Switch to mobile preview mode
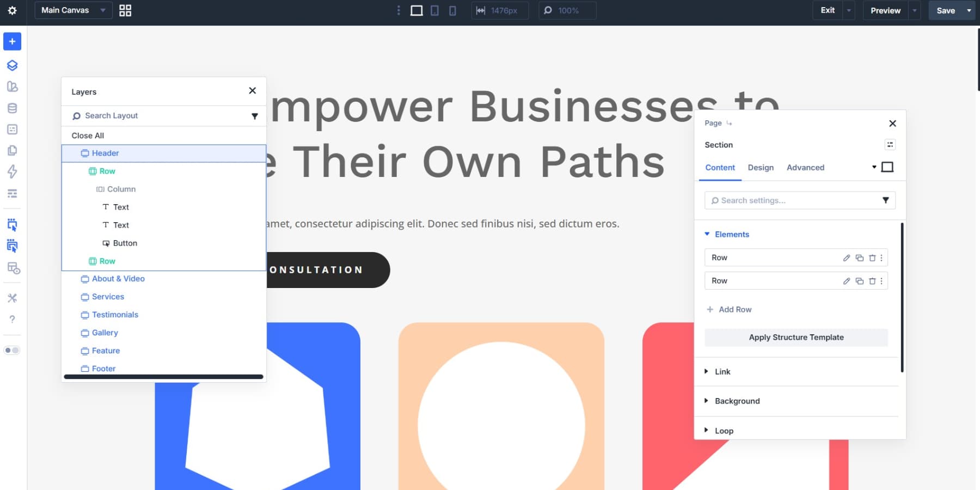Viewport: 980px width, 490px height. click(x=452, y=10)
